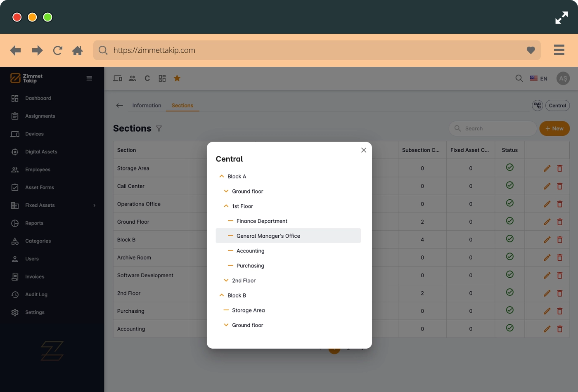Click the Central button
Image resolution: width=578 pixels, height=392 pixels.
pos(557,106)
